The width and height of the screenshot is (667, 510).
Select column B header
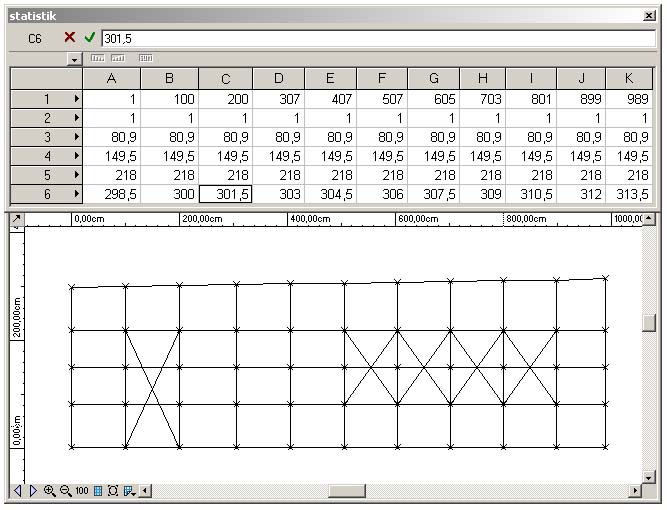(x=169, y=78)
